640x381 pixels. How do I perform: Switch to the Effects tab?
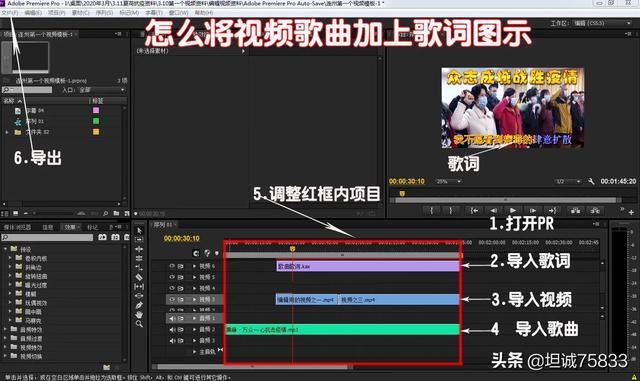70,227
